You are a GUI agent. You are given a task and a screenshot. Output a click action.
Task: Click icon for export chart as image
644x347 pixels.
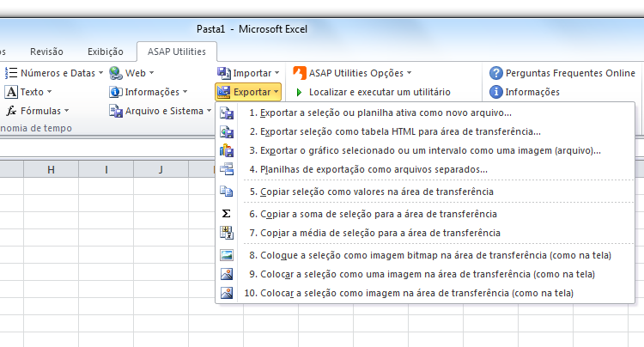pos(227,150)
